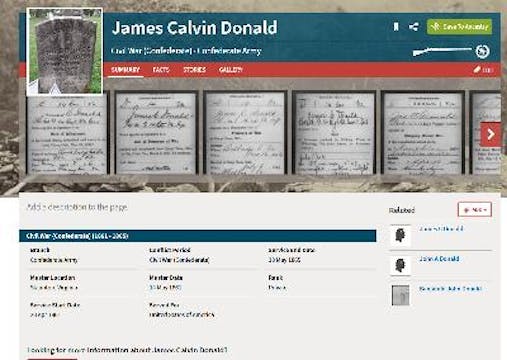The width and height of the screenshot is (507, 360).
Task: Click Add a description to the page field
Action: pos(77,207)
